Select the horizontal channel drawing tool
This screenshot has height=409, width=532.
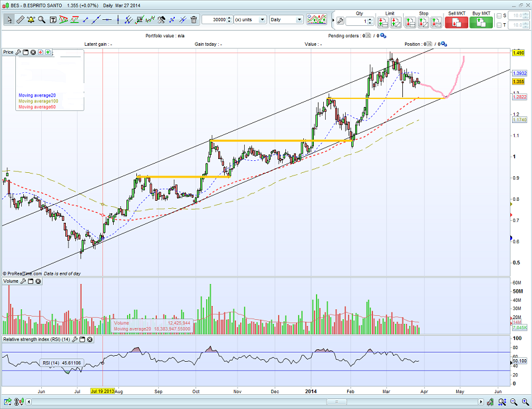[x=74, y=20]
